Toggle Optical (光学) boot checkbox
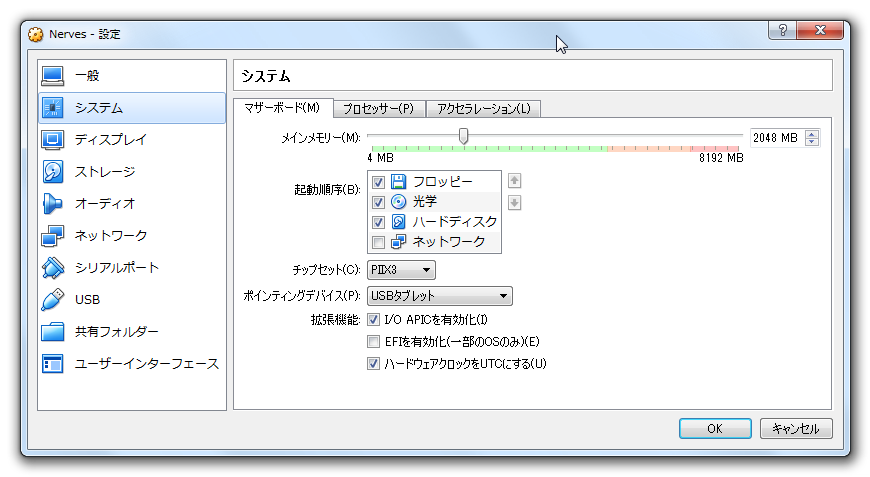This screenshot has width=870, height=477. tap(378, 202)
